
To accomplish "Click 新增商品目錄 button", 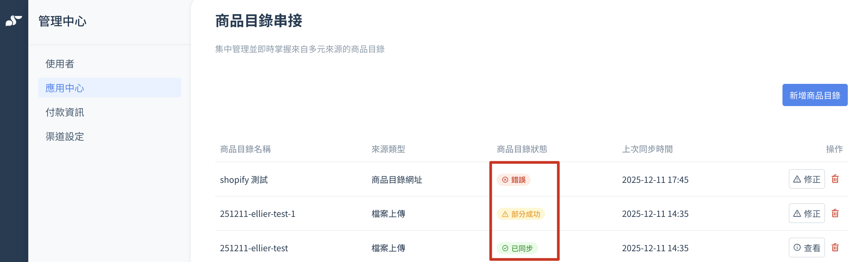I will (x=815, y=95).
